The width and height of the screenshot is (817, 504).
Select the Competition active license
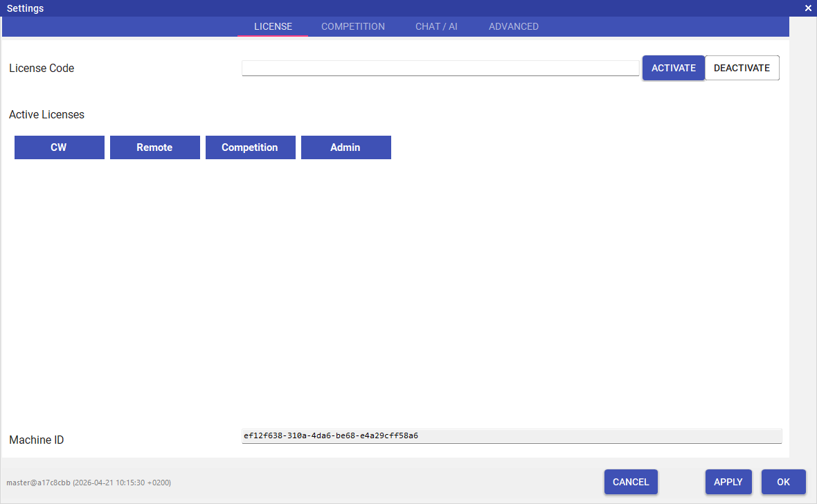click(x=251, y=147)
